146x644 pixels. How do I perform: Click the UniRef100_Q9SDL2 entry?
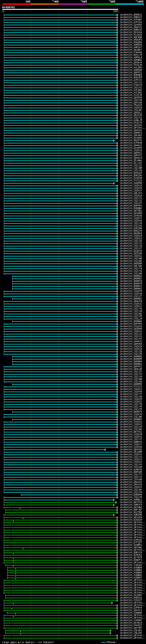click(131, 113)
